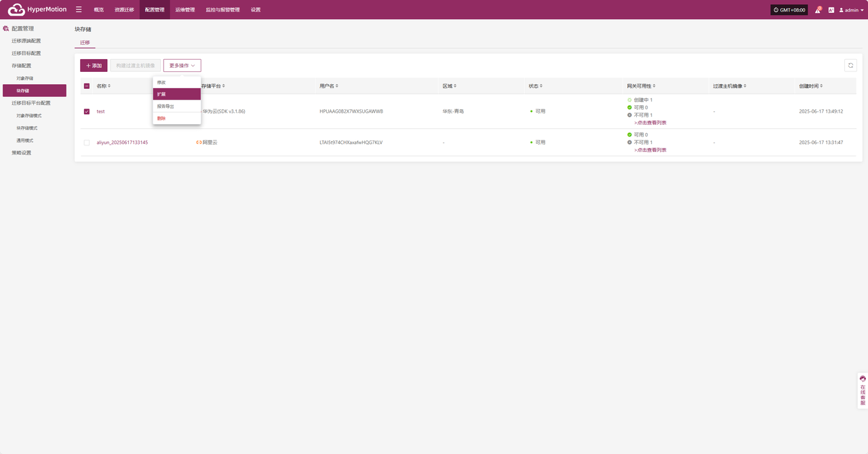The image size is (868, 454).
Task: Select 对象存储 in sidebar
Action: click(x=24, y=78)
